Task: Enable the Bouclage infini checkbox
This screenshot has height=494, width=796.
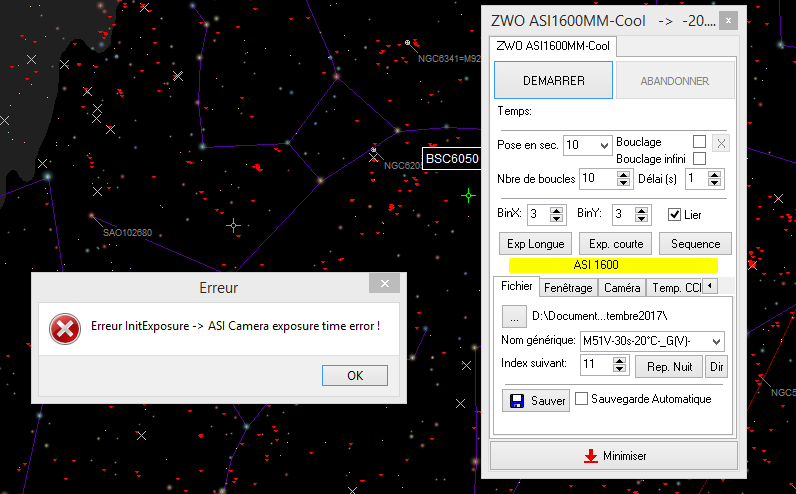Action: [699, 158]
